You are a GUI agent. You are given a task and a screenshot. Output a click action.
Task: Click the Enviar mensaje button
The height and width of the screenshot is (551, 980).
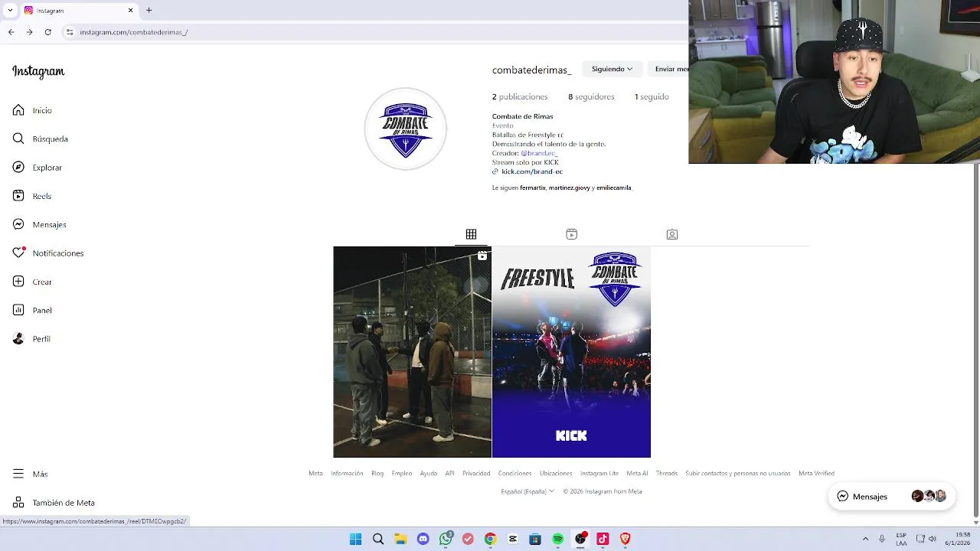click(668, 69)
